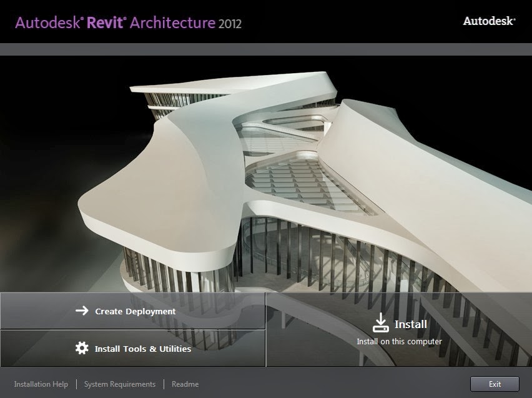
Task: Click the 'Install on this computer' subtitle text
Action: 399,341
